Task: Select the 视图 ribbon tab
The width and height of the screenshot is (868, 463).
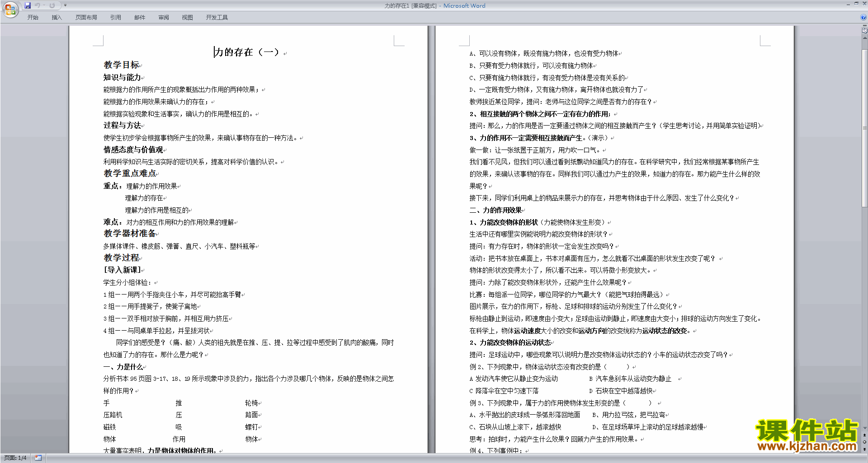Action: tap(187, 17)
